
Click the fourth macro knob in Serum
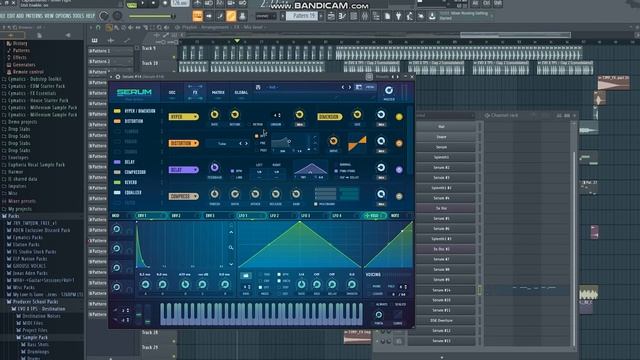click(117, 287)
